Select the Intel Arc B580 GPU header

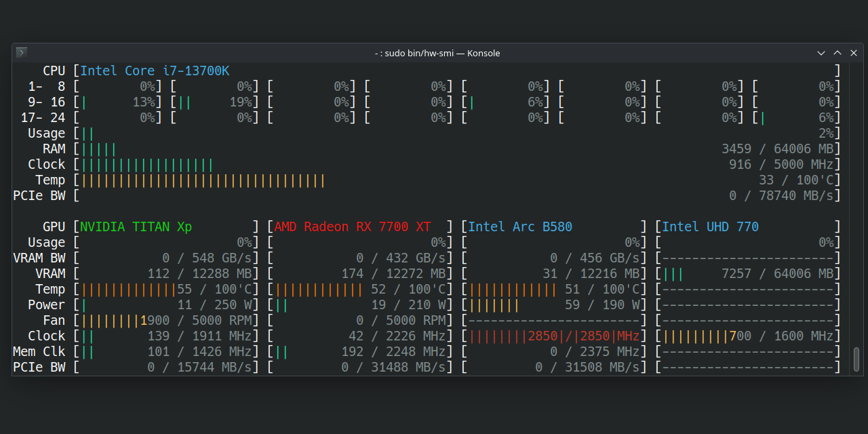pyautogui.click(x=520, y=227)
